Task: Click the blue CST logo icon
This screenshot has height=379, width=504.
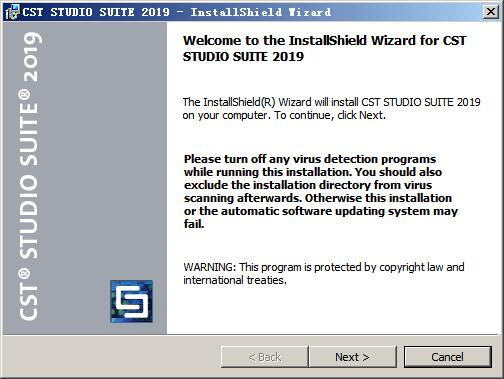Action: pos(132,301)
